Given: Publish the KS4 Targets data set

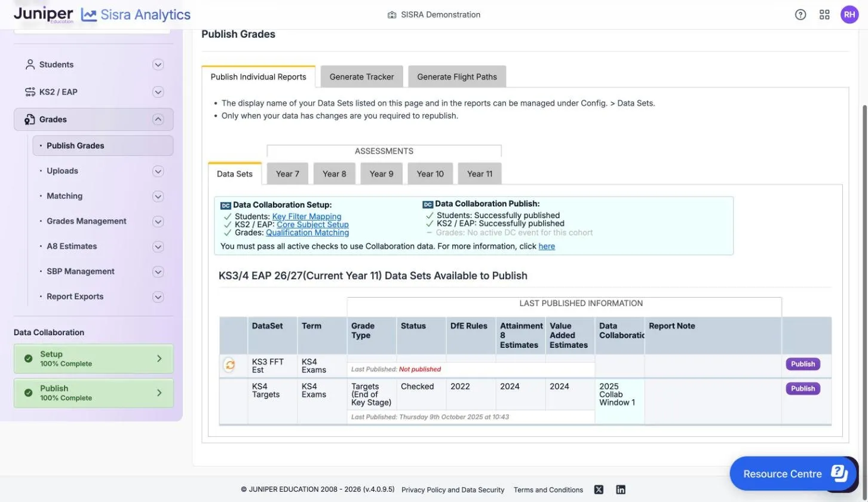Looking at the screenshot, I should click(x=803, y=388).
